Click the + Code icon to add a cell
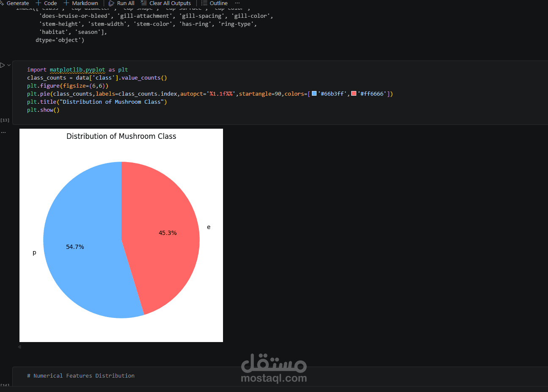 coord(39,3)
